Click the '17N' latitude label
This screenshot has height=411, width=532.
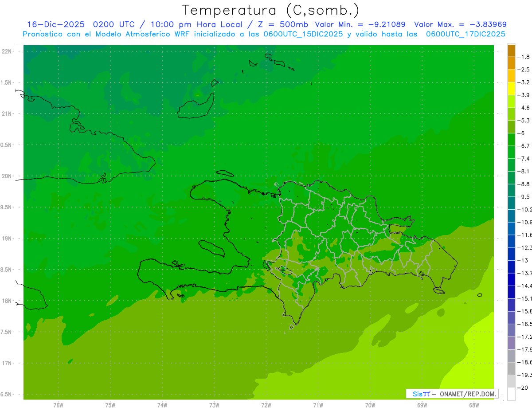[8, 363]
